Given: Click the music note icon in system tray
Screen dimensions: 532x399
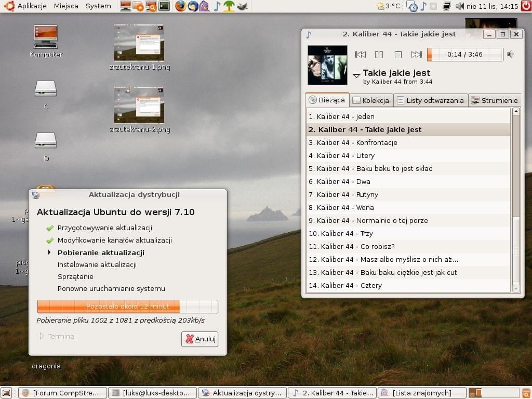Looking at the screenshot, I should click(423, 6).
